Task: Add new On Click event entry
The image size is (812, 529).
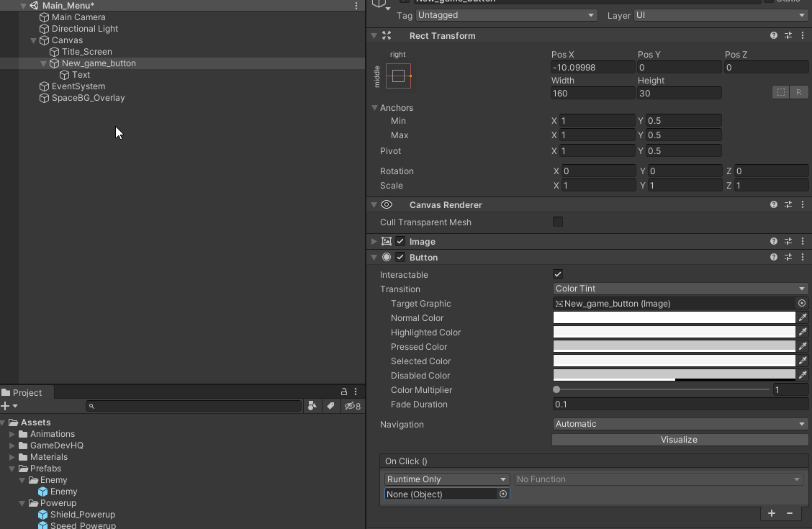Action: (772, 513)
